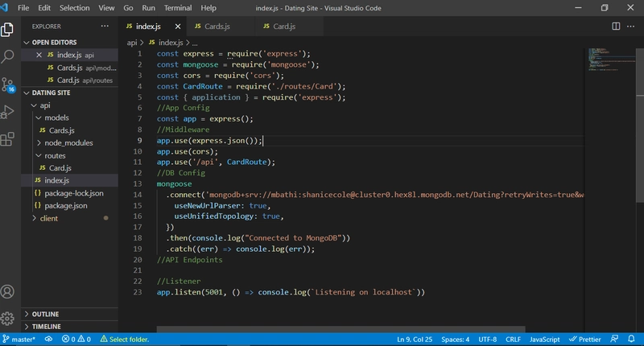Switch to the Cards.js editor tab
Image resolution: width=644 pixels, height=346 pixels.
pyautogui.click(x=221, y=27)
